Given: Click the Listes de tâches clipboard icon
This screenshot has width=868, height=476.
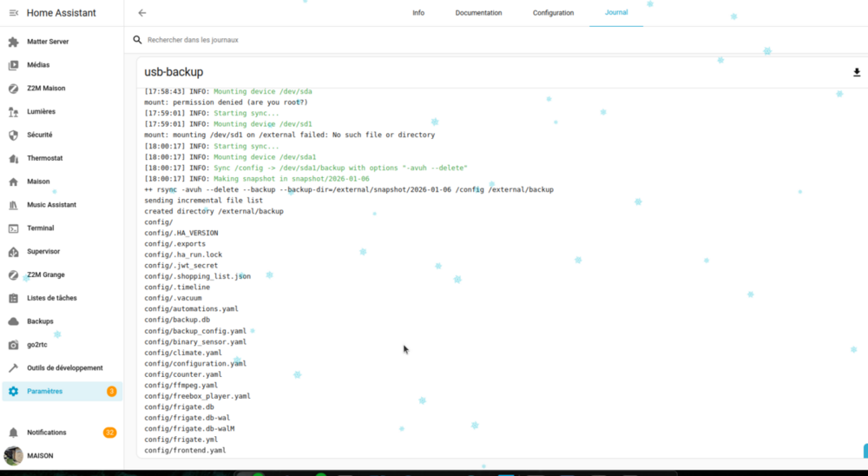Looking at the screenshot, I should pos(14,298).
